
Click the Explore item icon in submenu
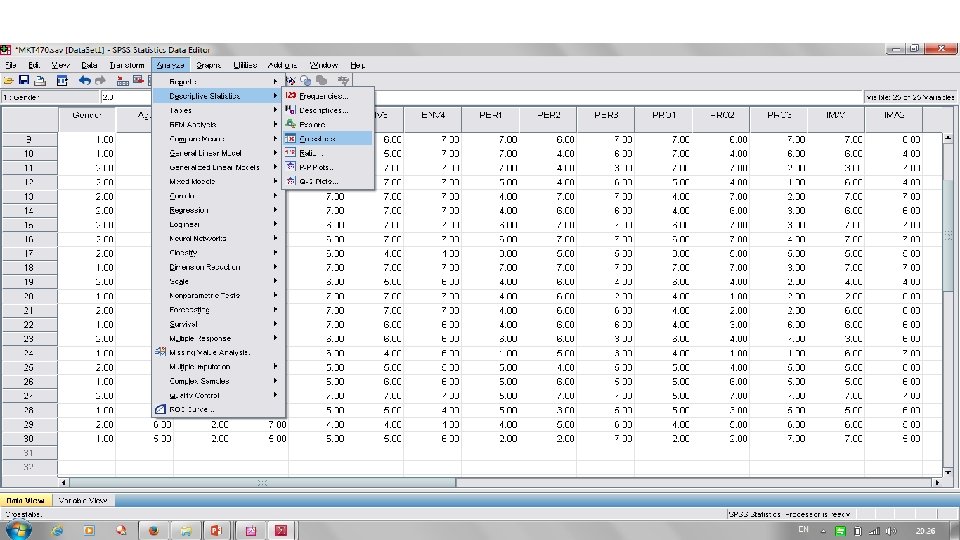291,124
